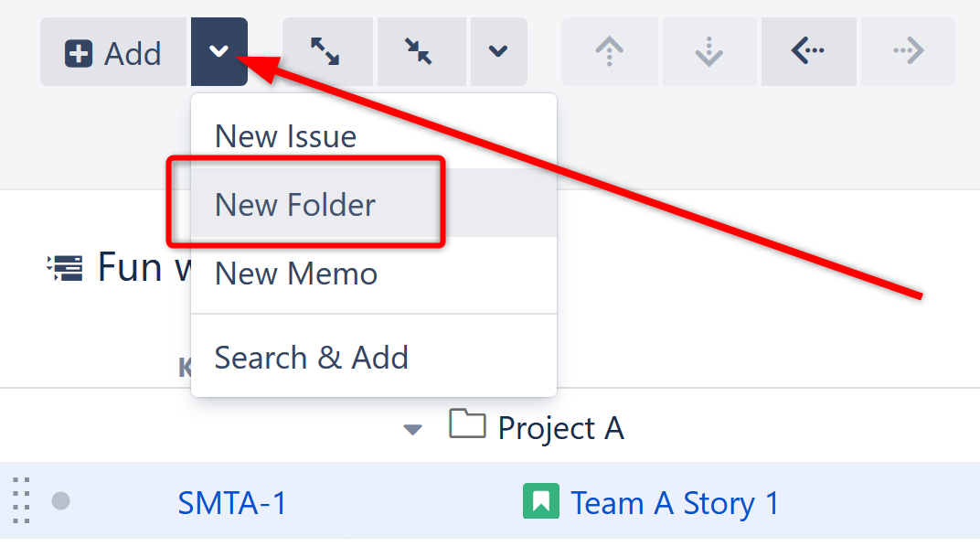This screenshot has width=980, height=547.
Task: Select New Issue from the menu
Action: click(x=285, y=135)
